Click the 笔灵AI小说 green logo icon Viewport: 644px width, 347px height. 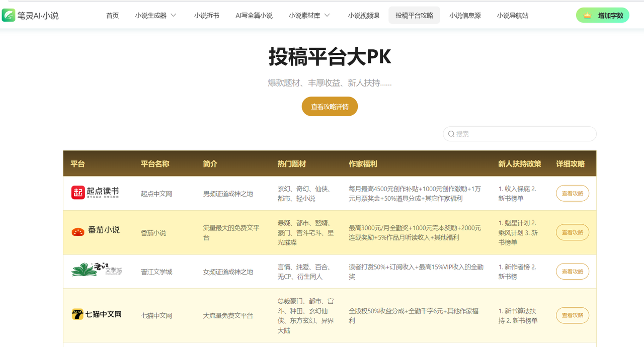coord(9,15)
